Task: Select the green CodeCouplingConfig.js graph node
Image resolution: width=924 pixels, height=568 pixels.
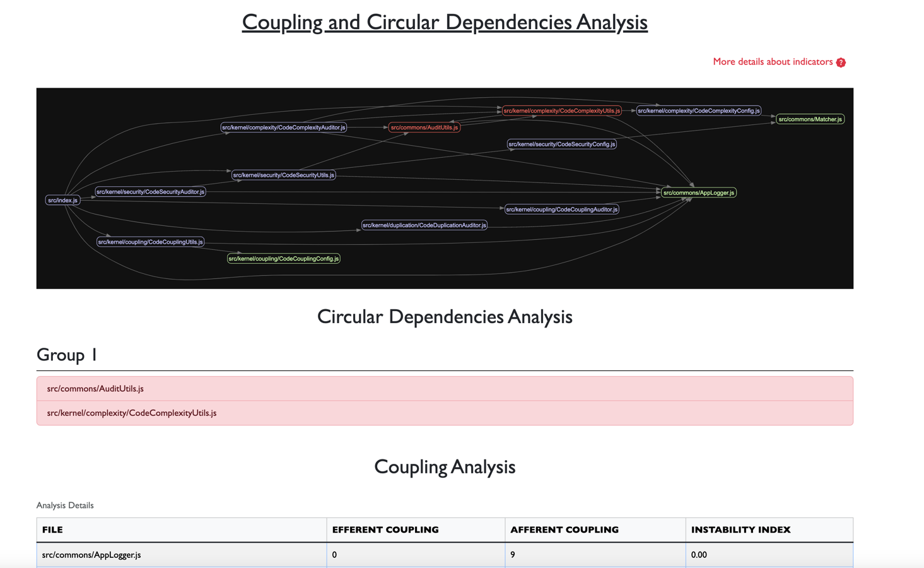Action: point(283,258)
